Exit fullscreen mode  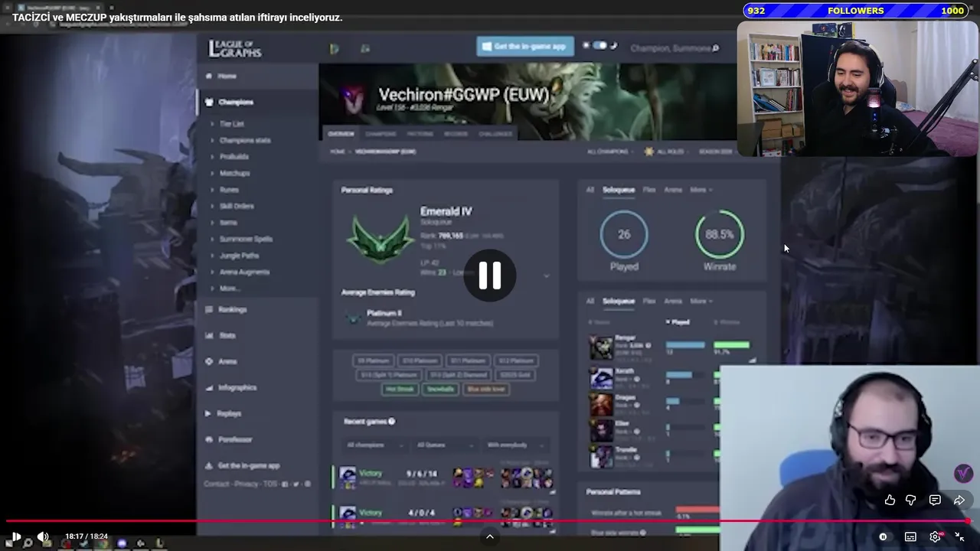(x=959, y=536)
